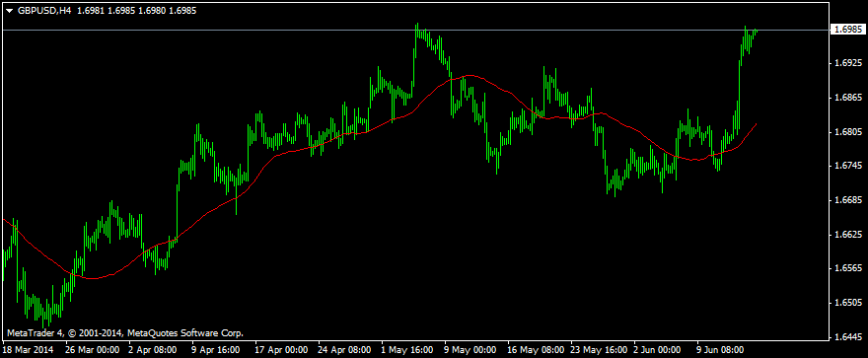Click the 23 May 16:00 time label
This screenshot has width=868, height=358.
coord(600,350)
